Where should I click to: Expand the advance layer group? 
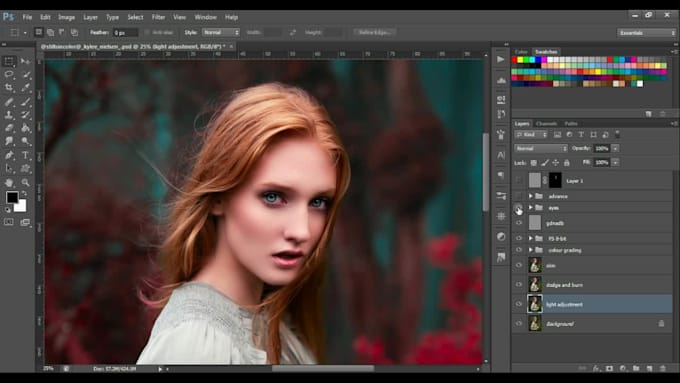[530, 196]
